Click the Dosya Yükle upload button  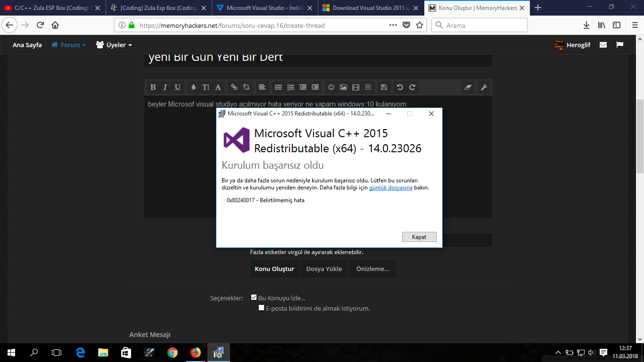point(324,269)
